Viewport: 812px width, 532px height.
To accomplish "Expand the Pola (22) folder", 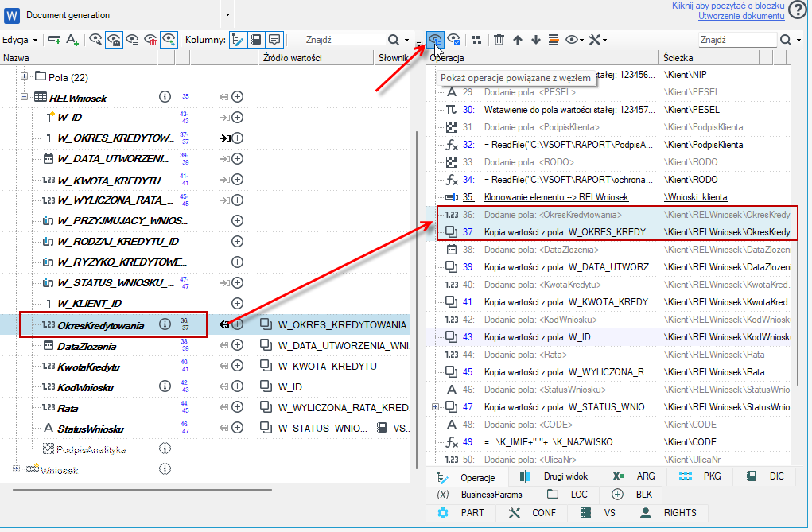I will pyautogui.click(x=25, y=76).
